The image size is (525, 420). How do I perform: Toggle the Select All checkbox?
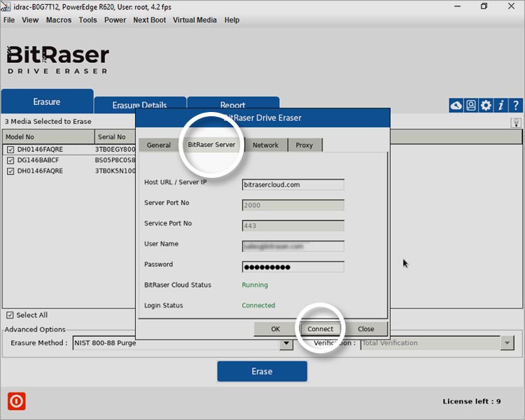pos(10,315)
